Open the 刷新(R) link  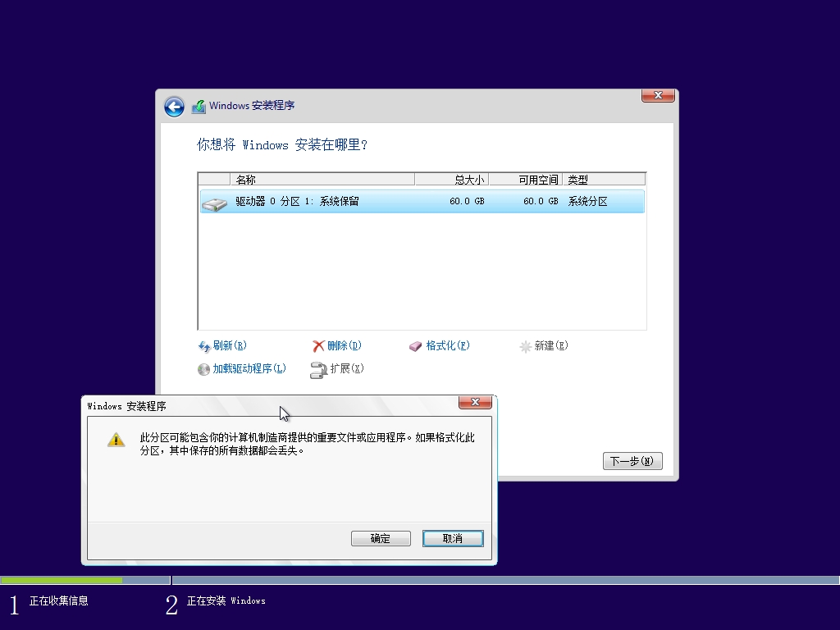(x=230, y=345)
